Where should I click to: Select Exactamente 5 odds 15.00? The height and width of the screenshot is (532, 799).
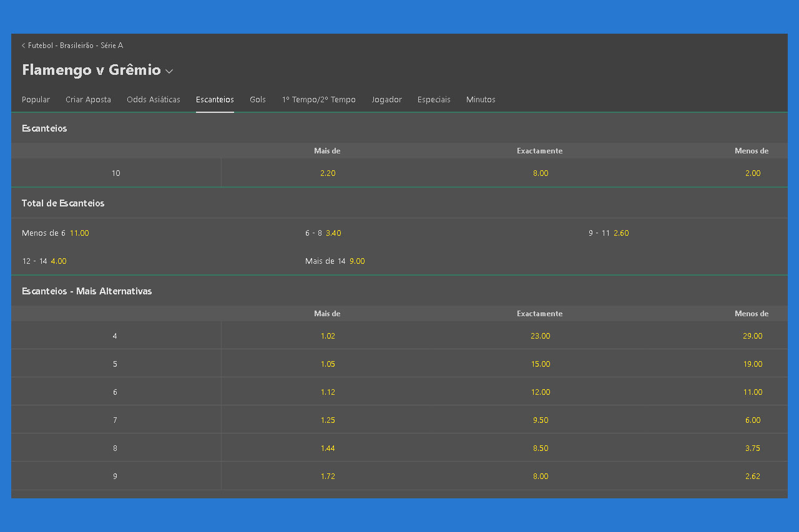pyautogui.click(x=541, y=364)
